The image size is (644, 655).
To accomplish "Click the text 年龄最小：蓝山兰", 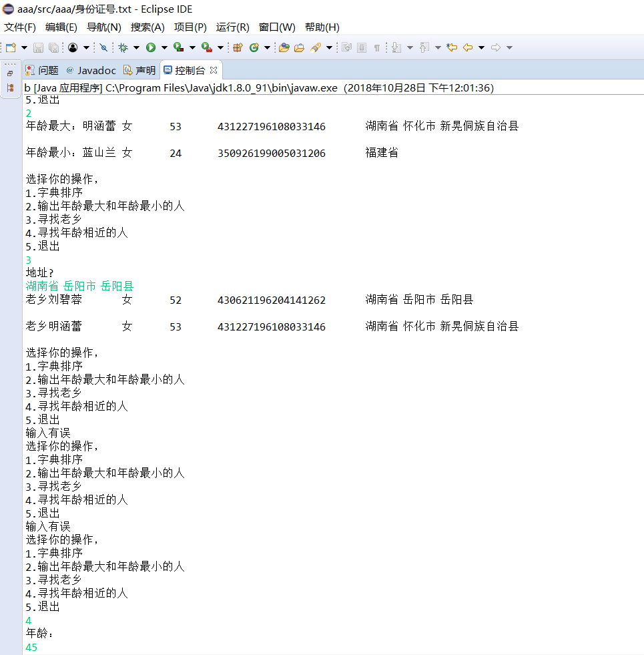I will [71, 153].
